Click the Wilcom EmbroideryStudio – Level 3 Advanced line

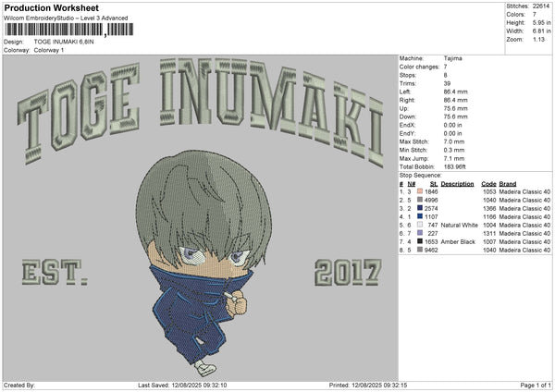click(x=66, y=18)
